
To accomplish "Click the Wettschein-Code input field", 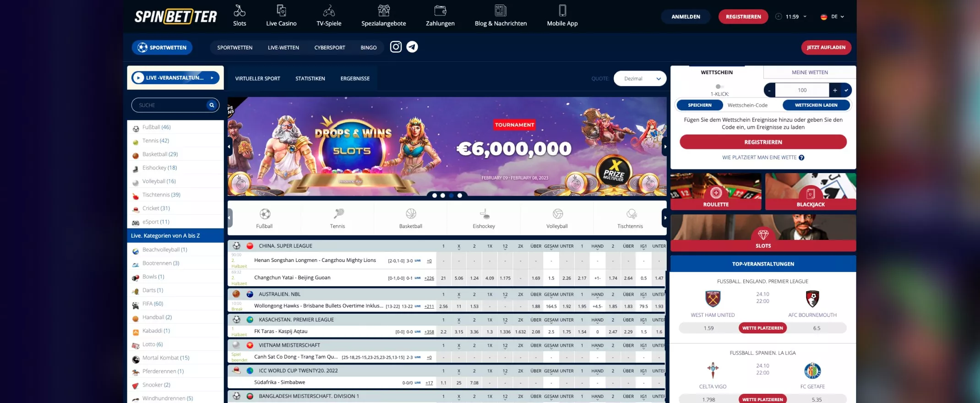I will click(x=752, y=105).
